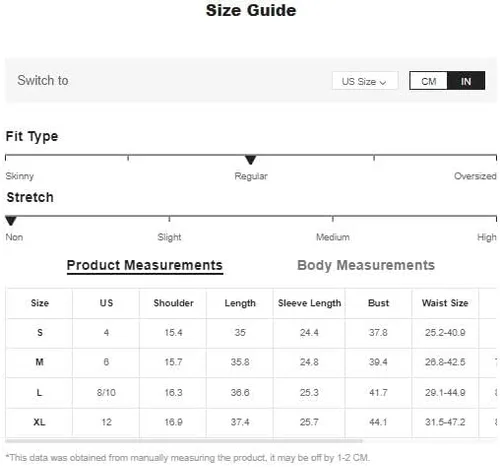Click the Oversized fit label
This screenshot has height=467, width=500.
475,176
